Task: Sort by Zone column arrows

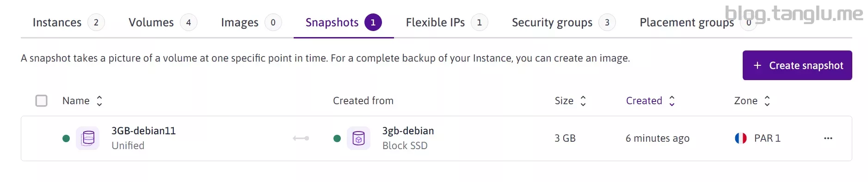Action: point(767,101)
